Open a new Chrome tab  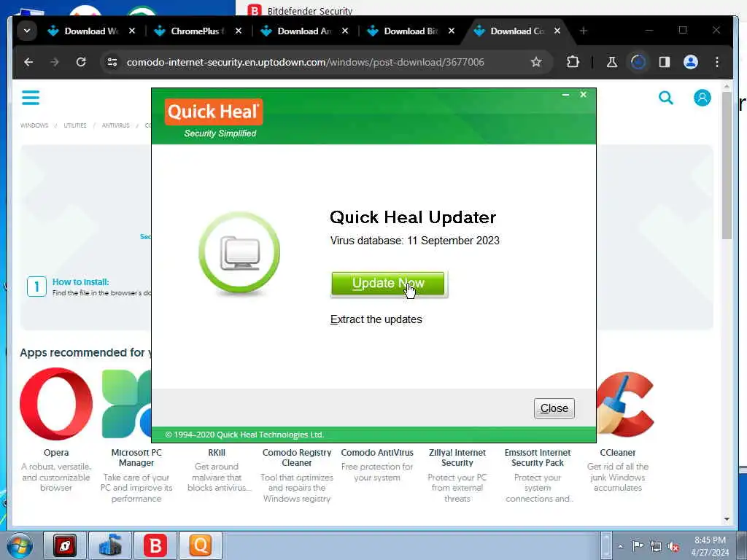583,31
